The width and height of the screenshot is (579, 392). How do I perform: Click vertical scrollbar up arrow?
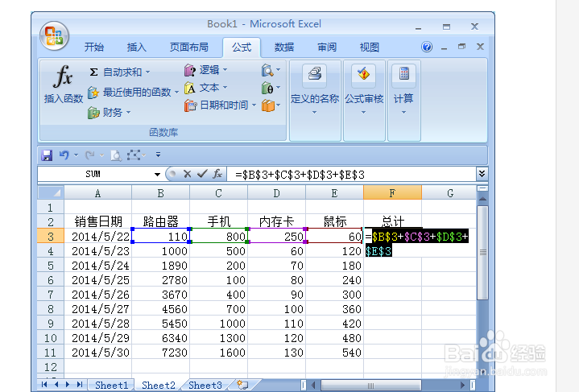(482, 199)
